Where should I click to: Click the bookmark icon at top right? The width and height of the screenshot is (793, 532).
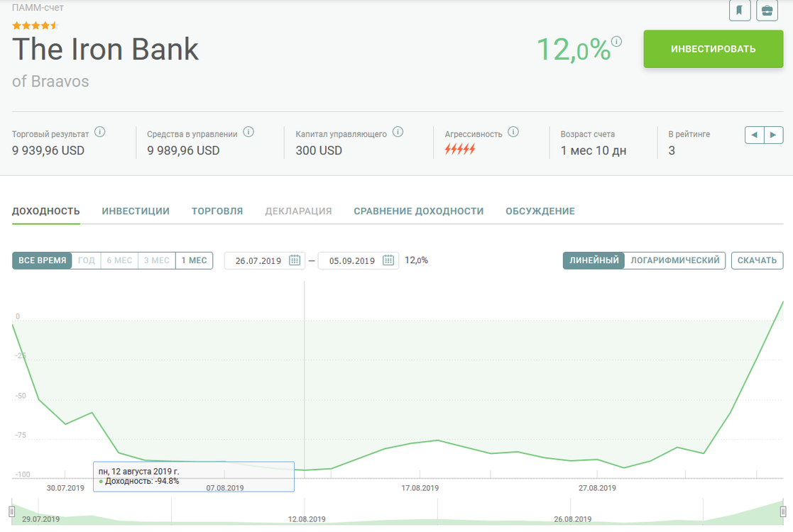pos(739,10)
